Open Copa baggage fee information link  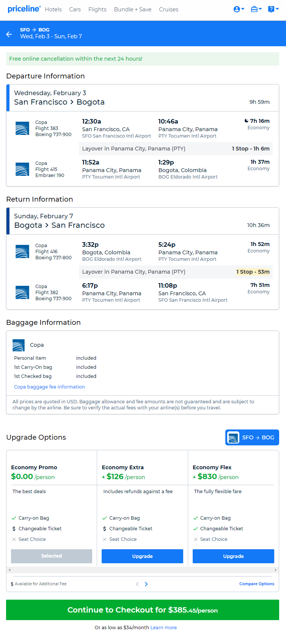click(49, 387)
